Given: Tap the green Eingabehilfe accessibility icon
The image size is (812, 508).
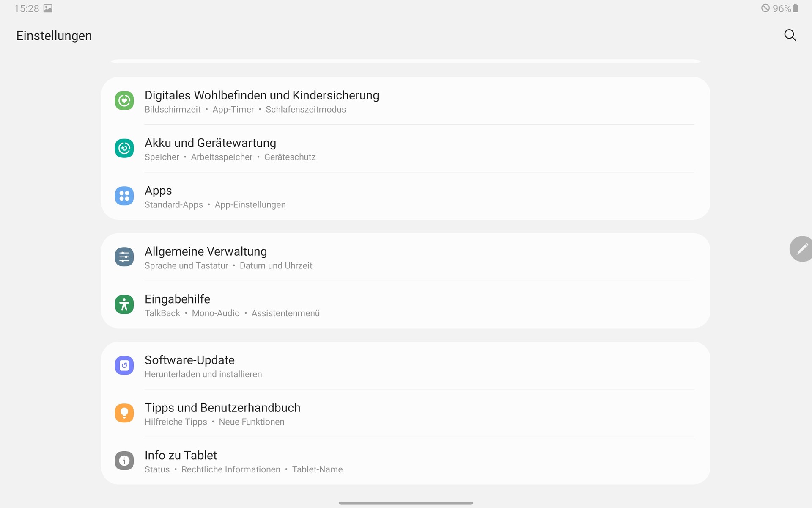Looking at the screenshot, I should pos(124,304).
